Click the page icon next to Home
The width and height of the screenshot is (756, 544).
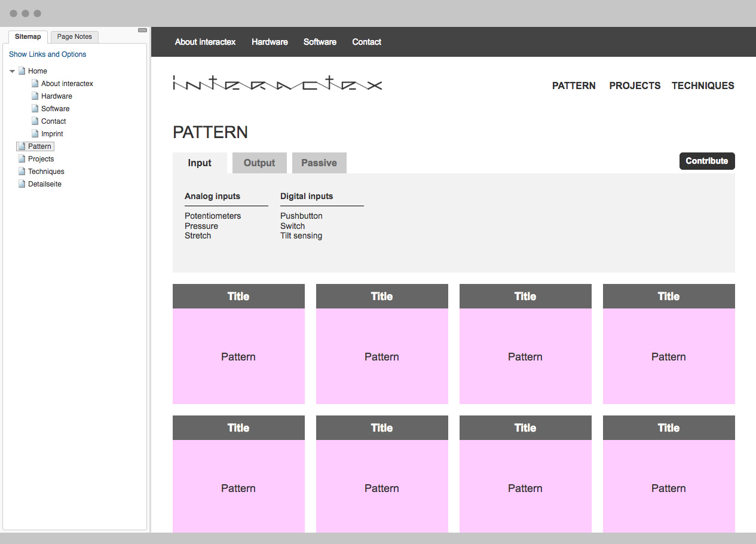pyautogui.click(x=22, y=71)
